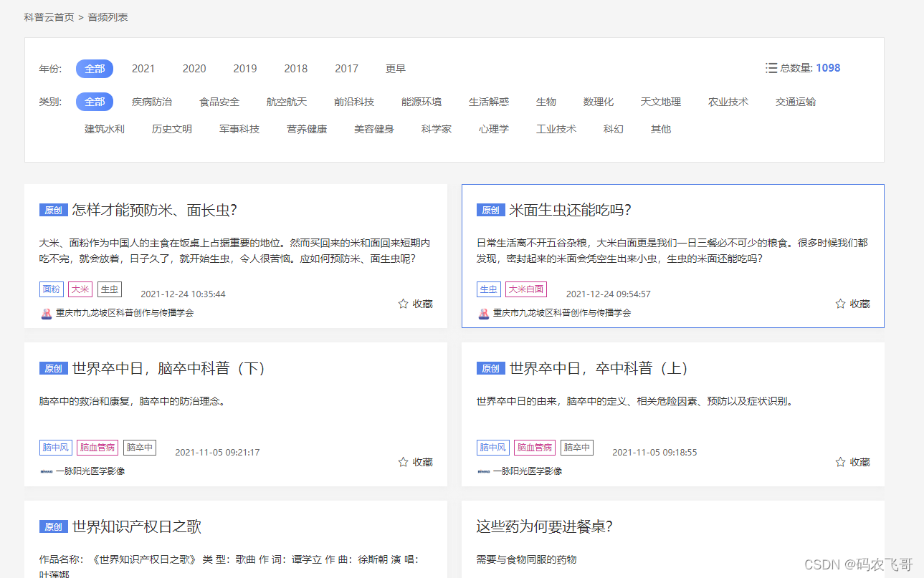924x578 pixels.
Task: Click the star icon on 卒中科普（上）card
Action: coord(840,462)
